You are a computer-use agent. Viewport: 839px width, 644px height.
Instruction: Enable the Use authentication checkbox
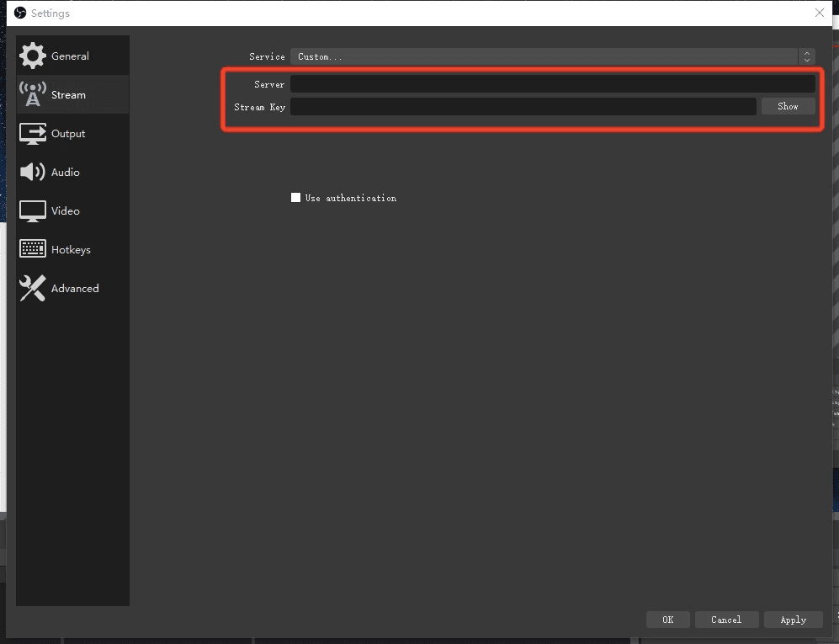[295, 198]
